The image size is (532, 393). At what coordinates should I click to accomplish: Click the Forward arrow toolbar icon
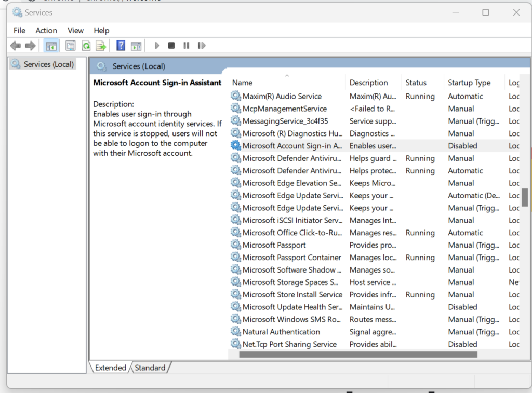[31, 46]
